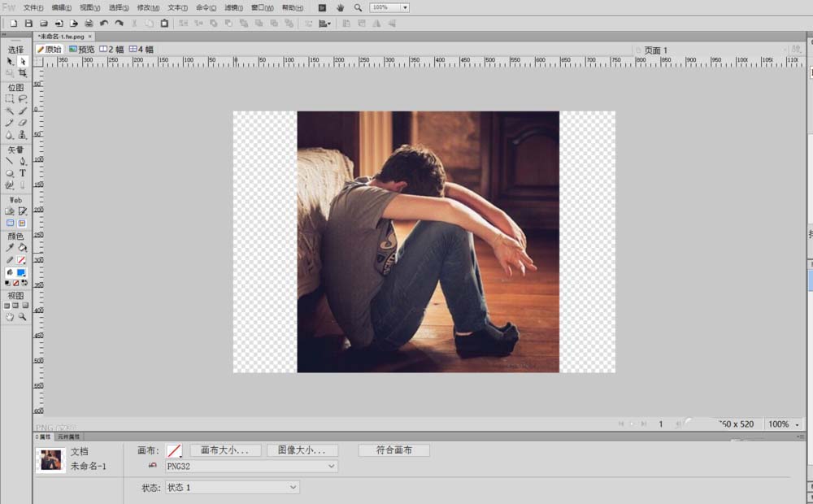Select the Freeform tool
Image resolution: width=813 pixels, height=504 pixels.
click(9, 185)
